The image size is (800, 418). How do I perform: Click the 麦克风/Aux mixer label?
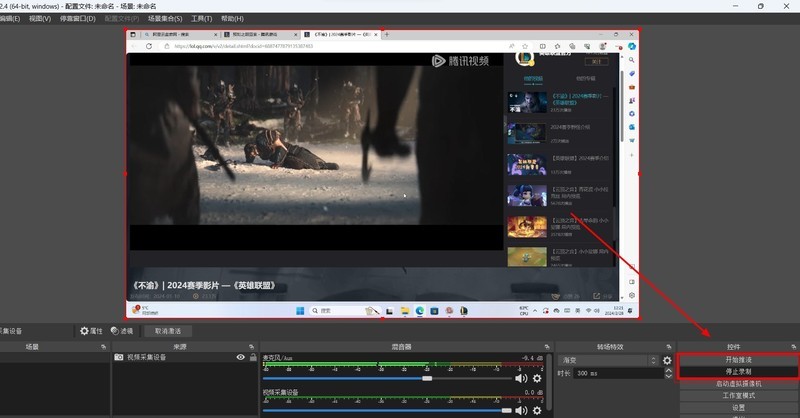(278, 358)
